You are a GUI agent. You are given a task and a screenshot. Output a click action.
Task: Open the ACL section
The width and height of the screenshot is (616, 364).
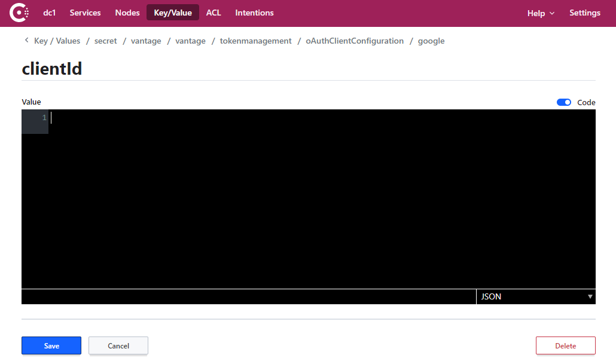[214, 13]
